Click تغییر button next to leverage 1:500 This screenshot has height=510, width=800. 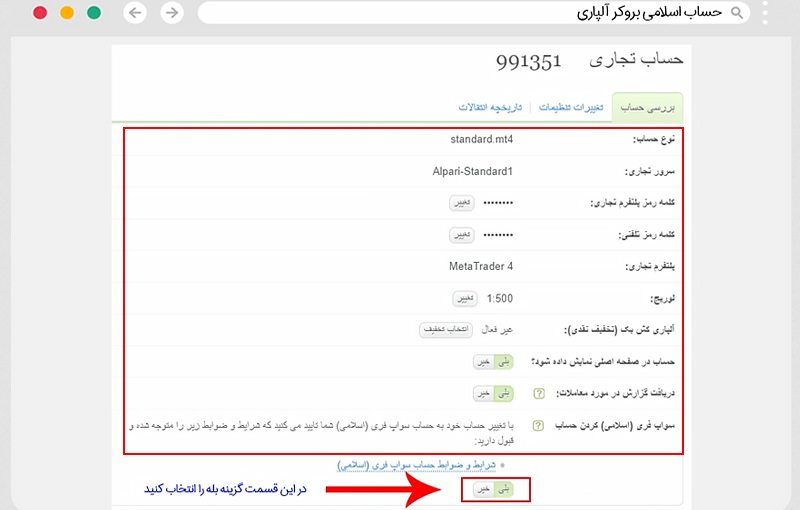465,298
